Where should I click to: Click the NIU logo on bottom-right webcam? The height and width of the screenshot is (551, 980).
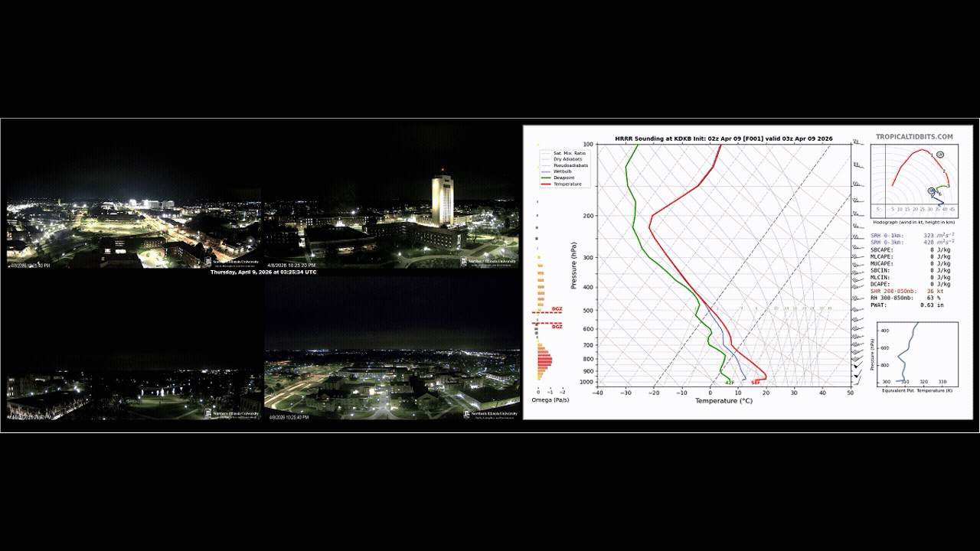click(x=490, y=414)
